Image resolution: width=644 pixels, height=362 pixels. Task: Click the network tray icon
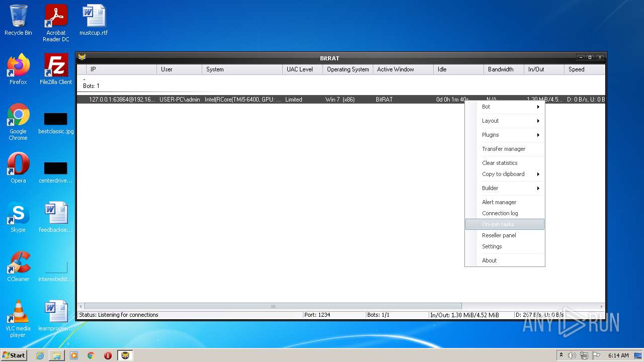pos(584,355)
